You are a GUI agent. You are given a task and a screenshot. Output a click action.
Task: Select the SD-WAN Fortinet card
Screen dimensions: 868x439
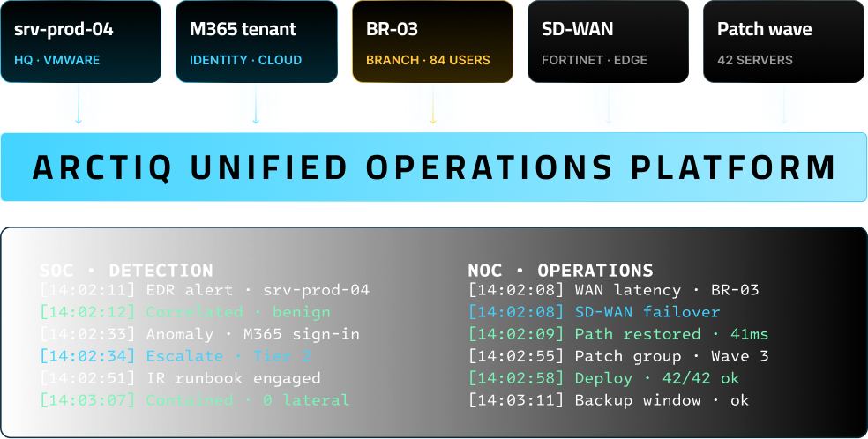[x=608, y=41]
